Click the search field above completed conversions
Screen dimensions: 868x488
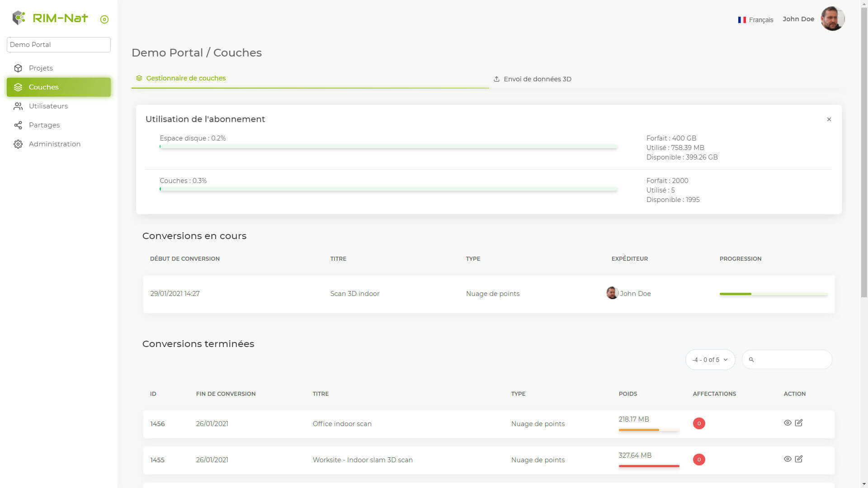point(791,360)
